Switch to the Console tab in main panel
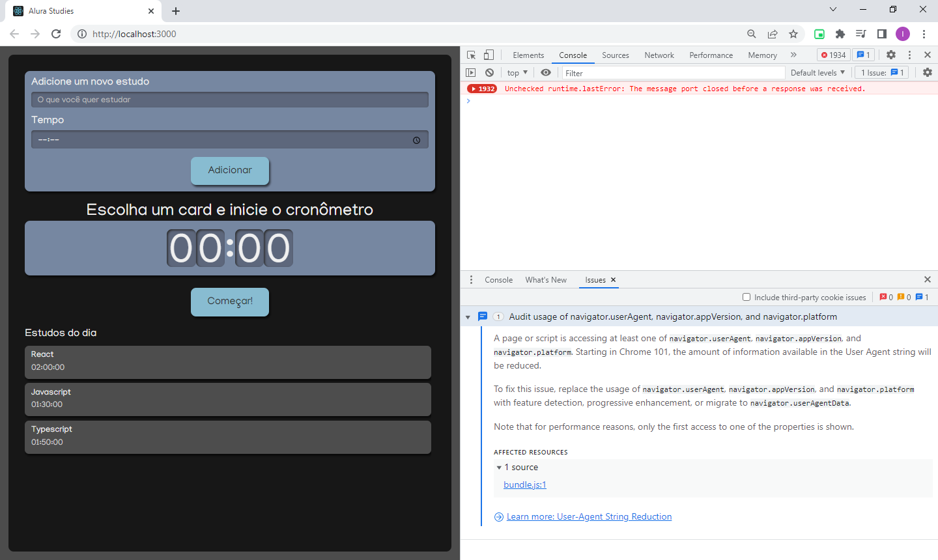Screen dimensions: 938x560 click(573, 55)
